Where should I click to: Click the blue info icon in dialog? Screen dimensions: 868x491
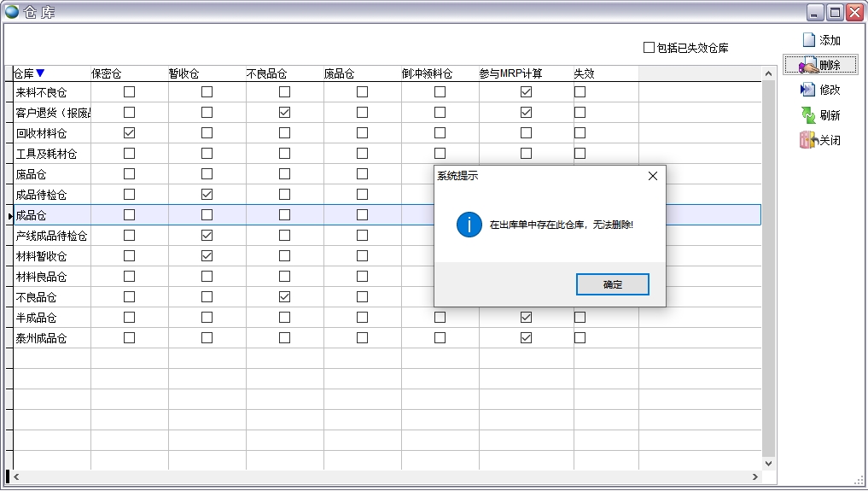pyautogui.click(x=469, y=225)
